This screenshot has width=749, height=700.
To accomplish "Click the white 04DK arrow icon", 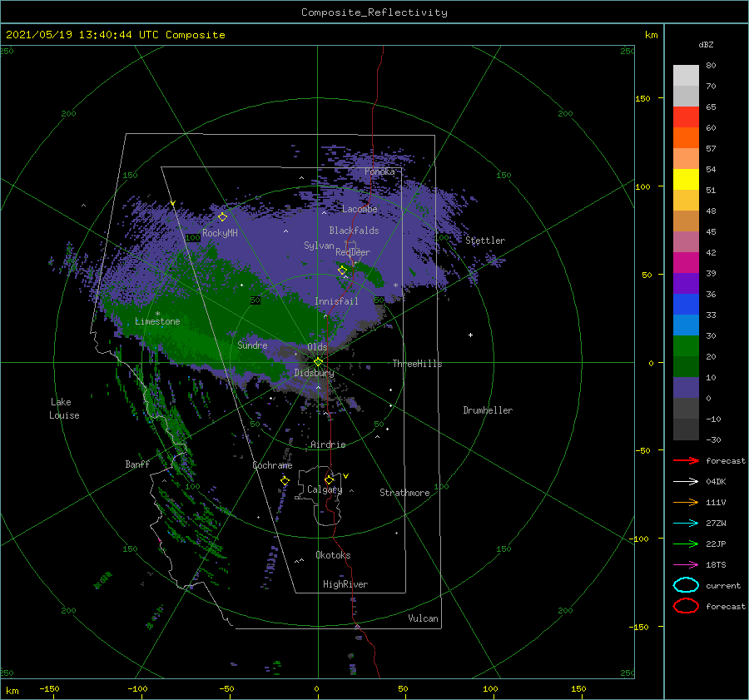I will 686,482.
